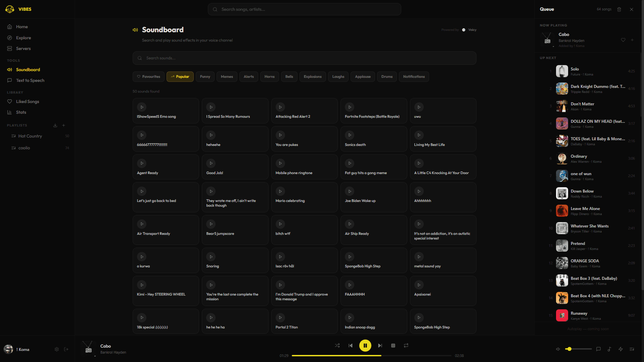Play the Sonics death sound
The height and width of the screenshot is (362, 644).
coord(349,135)
